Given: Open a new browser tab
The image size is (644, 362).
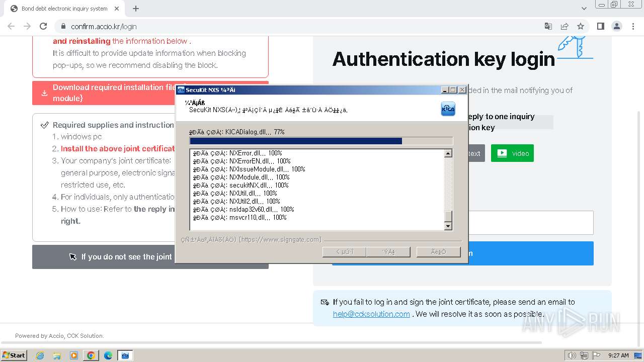Looking at the screenshot, I should click(136, 9).
